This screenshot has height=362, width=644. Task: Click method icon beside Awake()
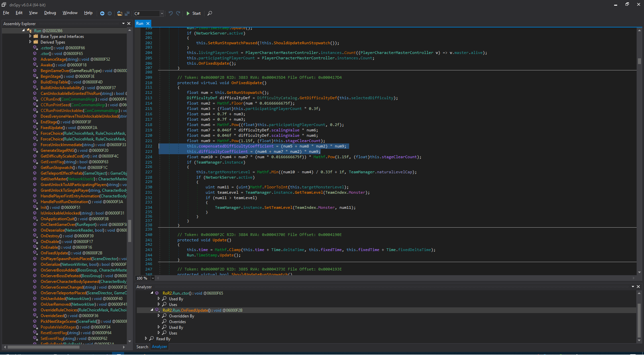point(35,65)
